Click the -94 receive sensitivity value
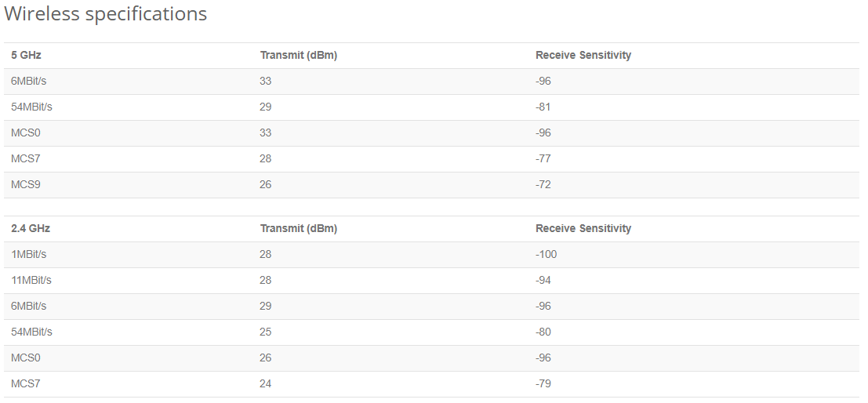Screen dimensions: 868x403 click(543, 281)
